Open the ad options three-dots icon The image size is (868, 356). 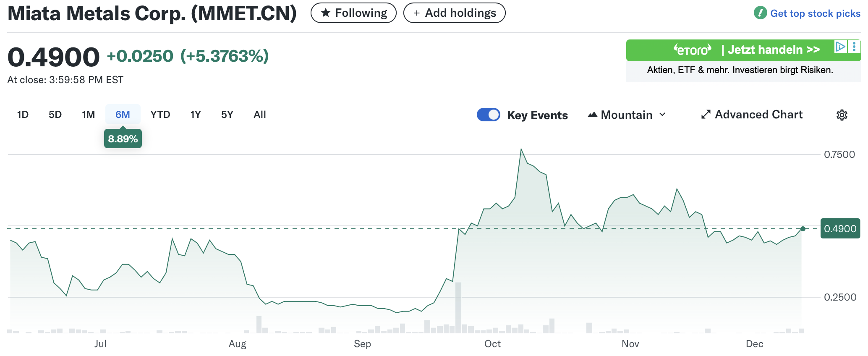854,47
